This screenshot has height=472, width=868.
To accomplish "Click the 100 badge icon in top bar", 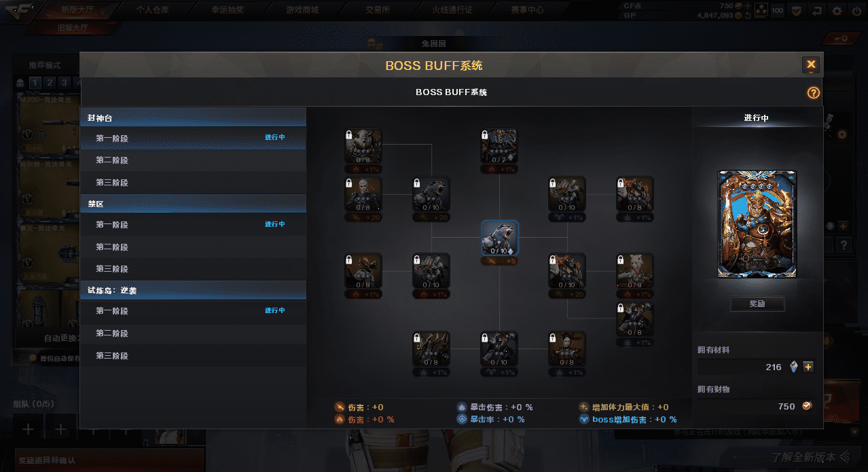I will pos(778,11).
